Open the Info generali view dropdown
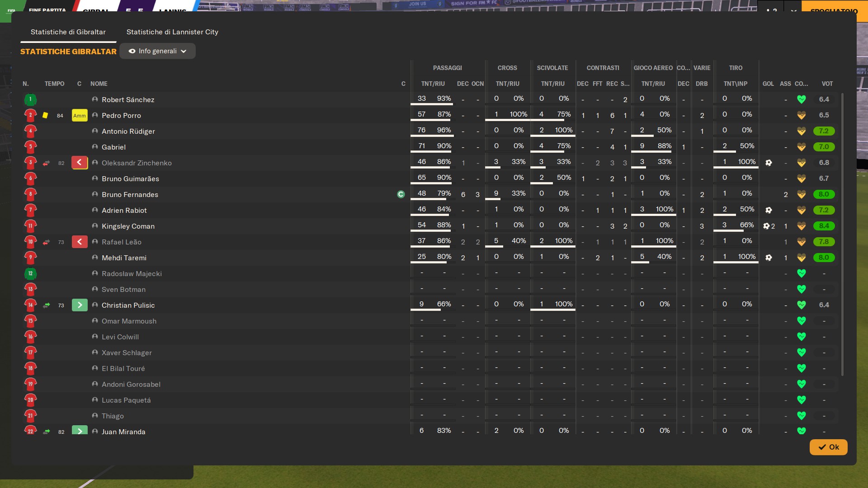 click(x=157, y=51)
